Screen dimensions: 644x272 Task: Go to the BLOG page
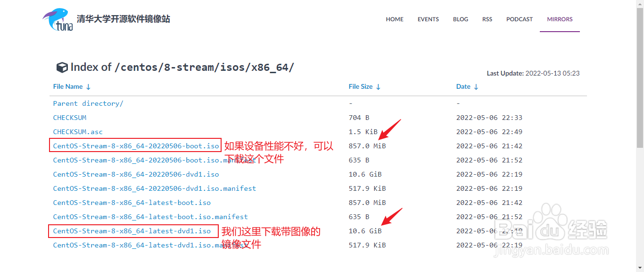click(461, 19)
